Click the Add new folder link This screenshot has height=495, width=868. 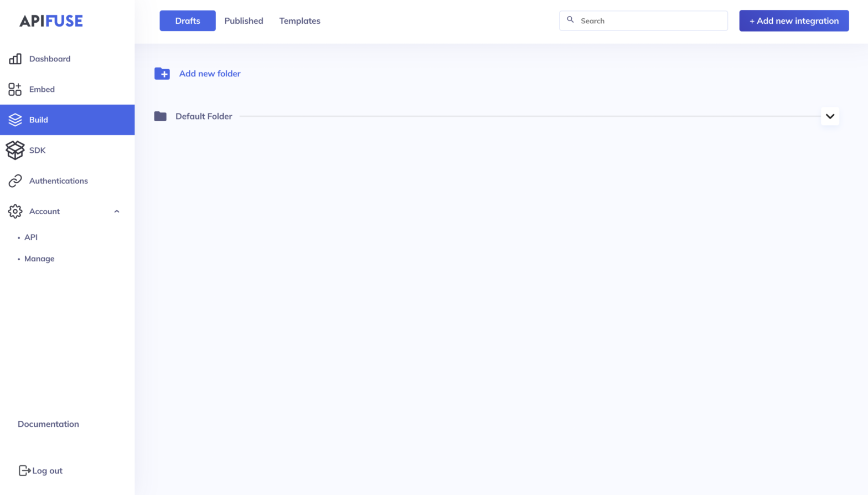tap(210, 74)
